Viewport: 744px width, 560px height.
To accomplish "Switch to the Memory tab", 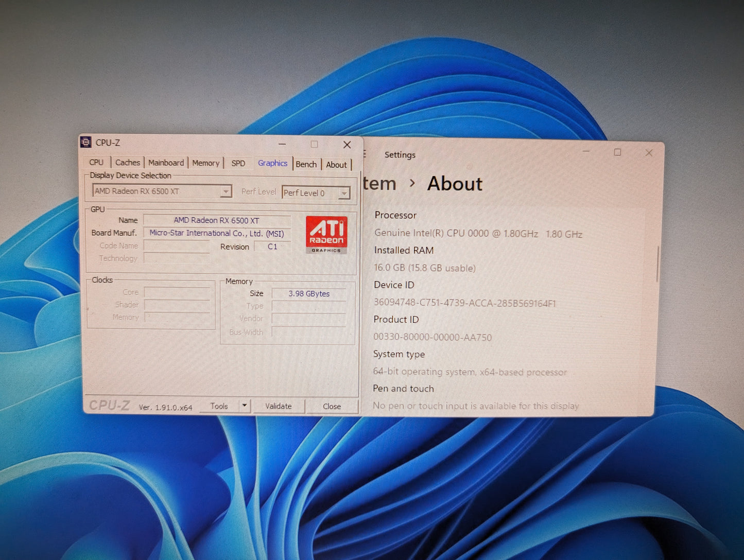I will [205, 163].
